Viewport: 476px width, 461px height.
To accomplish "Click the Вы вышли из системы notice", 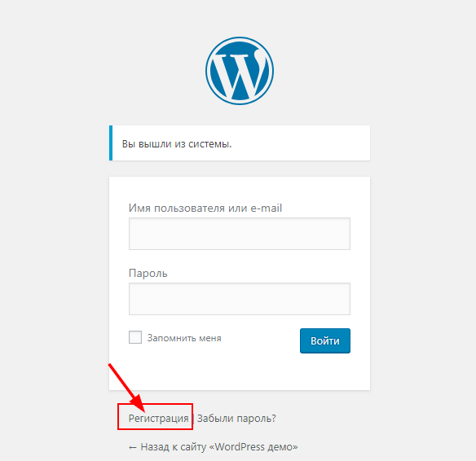I will tap(240, 143).
